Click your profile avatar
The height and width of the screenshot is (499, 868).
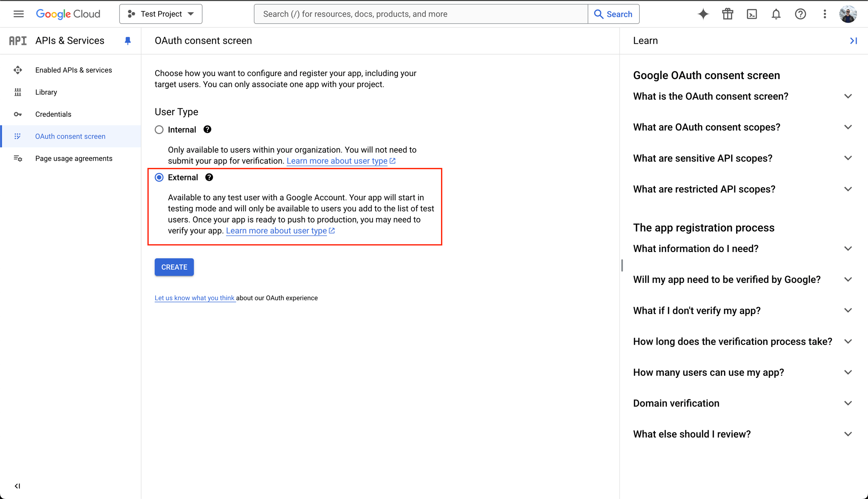pyautogui.click(x=848, y=14)
